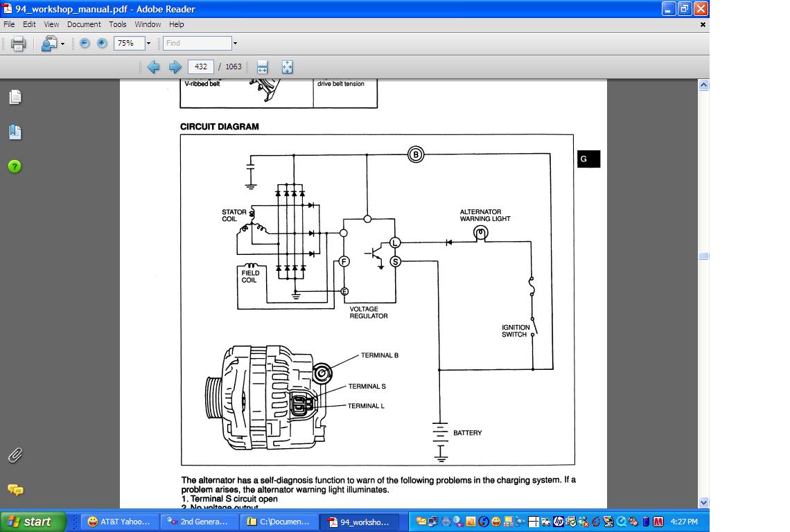The image size is (790, 532).
Task: Go to the previous page arrow
Action: (x=153, y=66)
